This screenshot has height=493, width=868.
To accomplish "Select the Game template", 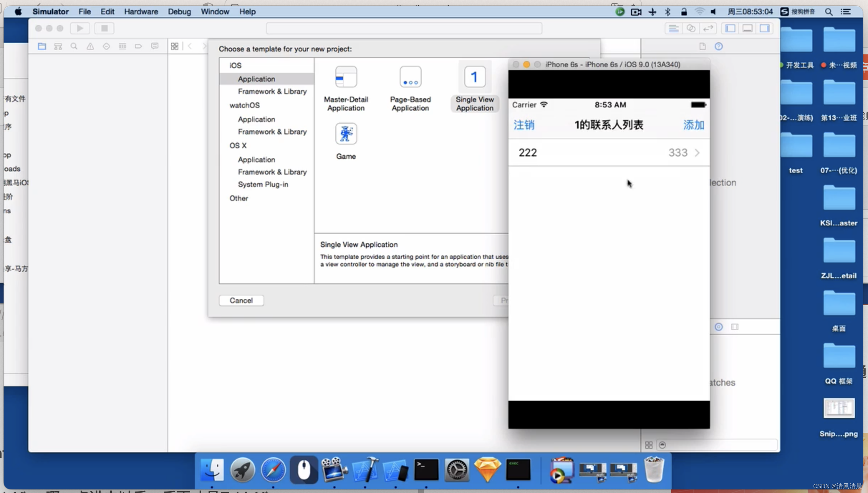I will click(346, 141).
